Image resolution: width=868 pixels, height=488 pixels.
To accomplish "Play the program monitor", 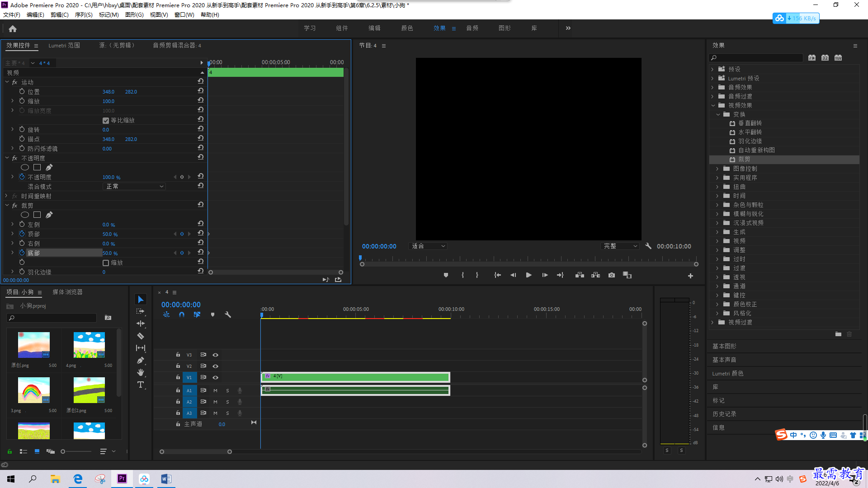I will pyautogui.click(x=528, y=275).
